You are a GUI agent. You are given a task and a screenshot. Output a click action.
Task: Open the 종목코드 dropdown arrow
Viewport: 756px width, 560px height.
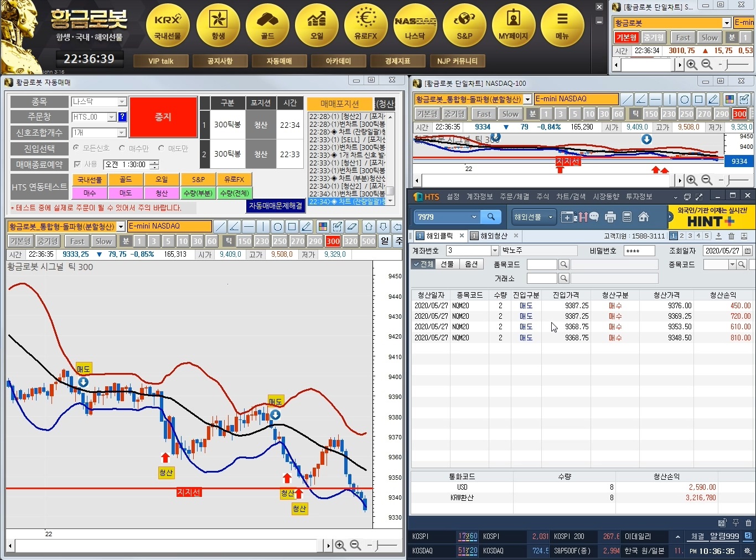[732, 265]
